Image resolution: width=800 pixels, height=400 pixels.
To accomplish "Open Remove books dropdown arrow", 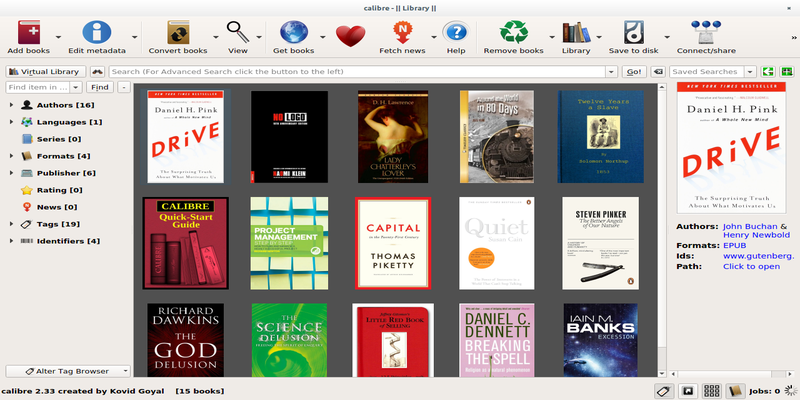I will click(x=552, y=37).
